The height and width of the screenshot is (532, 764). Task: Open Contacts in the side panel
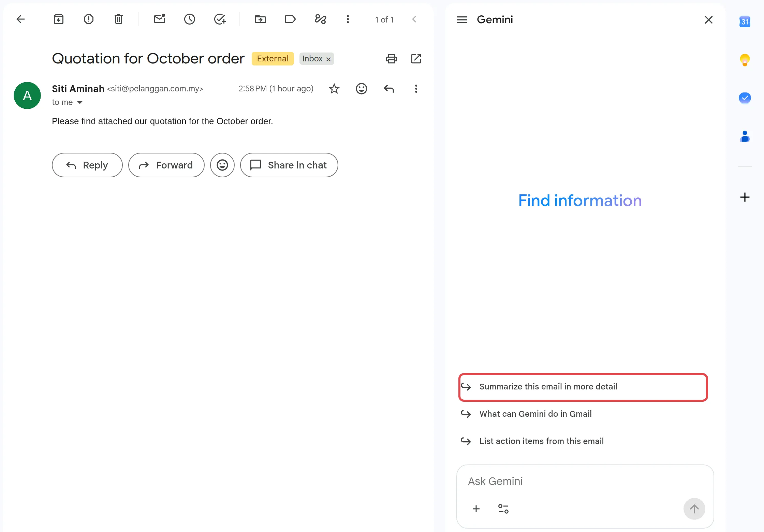(745, 136)
